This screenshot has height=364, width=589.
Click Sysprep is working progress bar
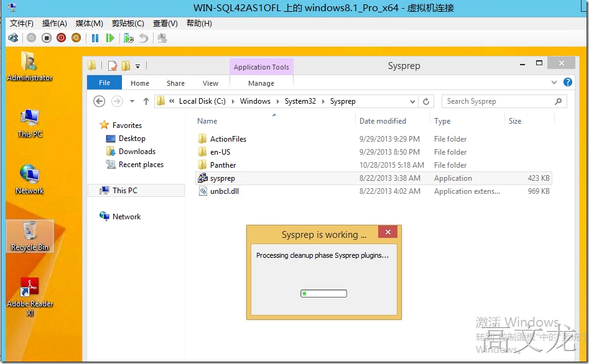coord(323,293)
